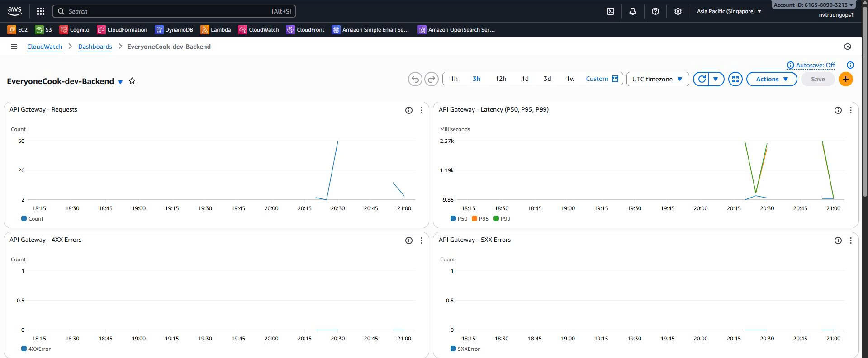Open EC2 shortcut in favorites bar
868x358 pixels.
(x=18, y=30)
